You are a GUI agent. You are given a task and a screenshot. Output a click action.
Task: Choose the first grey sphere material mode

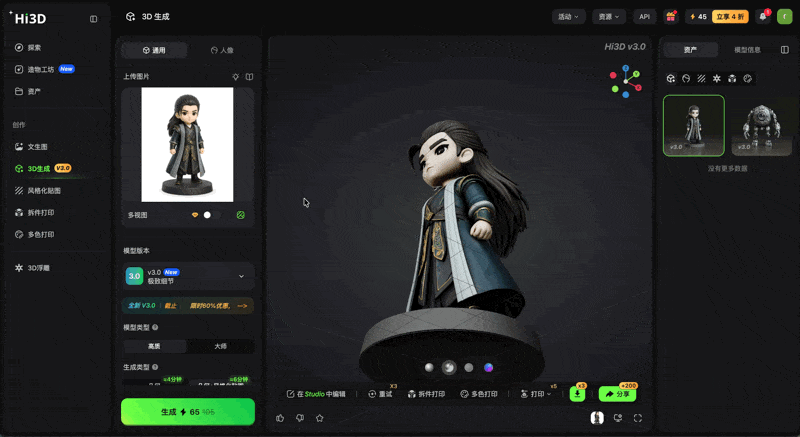point(429,368)
